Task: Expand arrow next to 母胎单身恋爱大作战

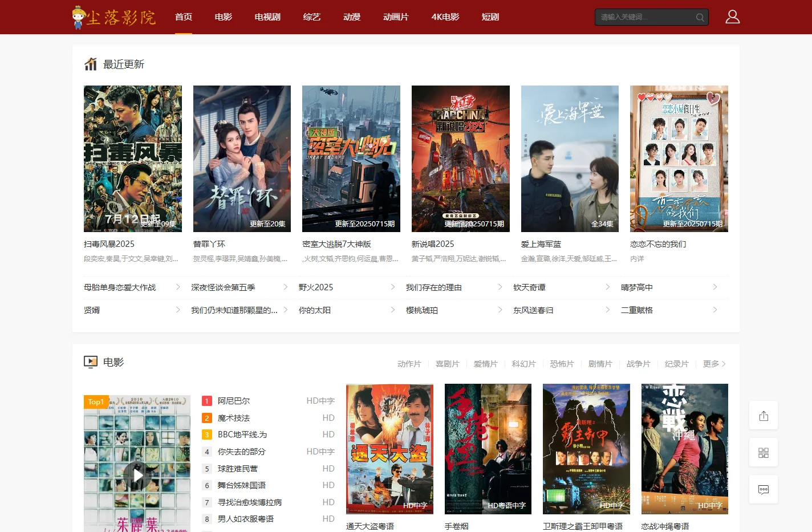Action: (x=178, y=287)
